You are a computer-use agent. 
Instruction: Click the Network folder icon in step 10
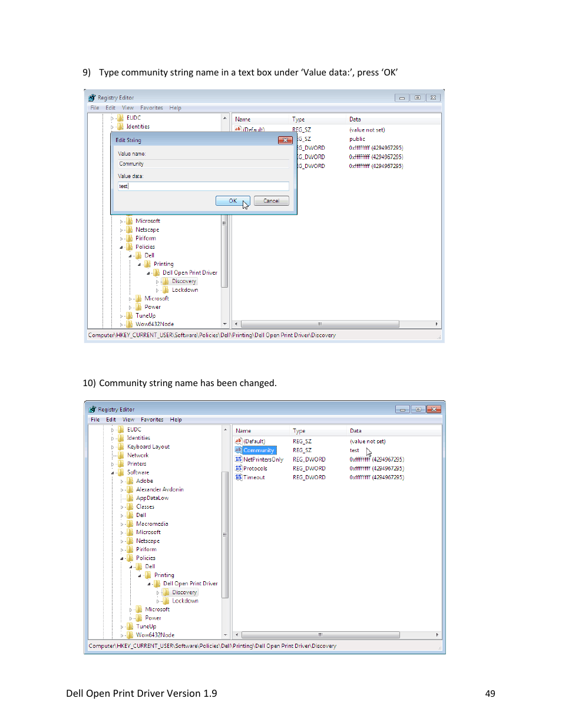point(121,455)
